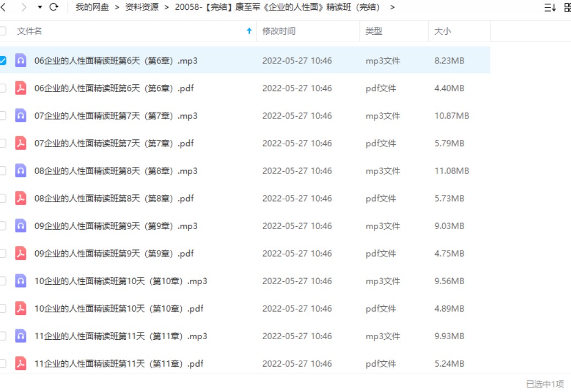Click the 8.23MB size value
Viewport: 571px width, 392px height.
point(449,61)
